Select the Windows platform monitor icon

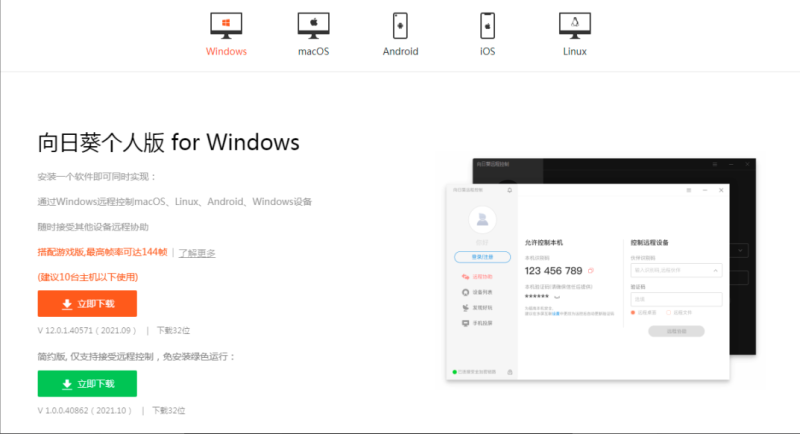point(226,26)
